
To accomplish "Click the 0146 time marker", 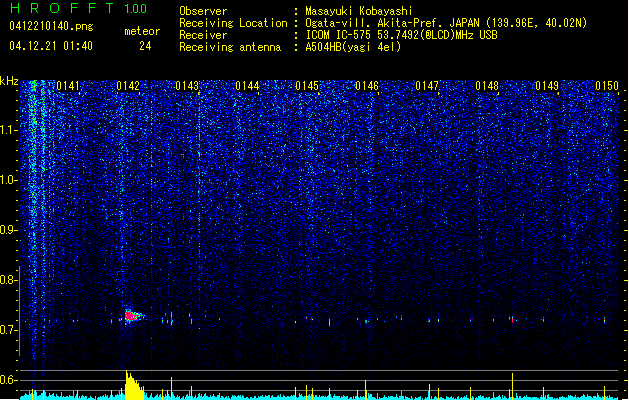I will pos(367,86).
